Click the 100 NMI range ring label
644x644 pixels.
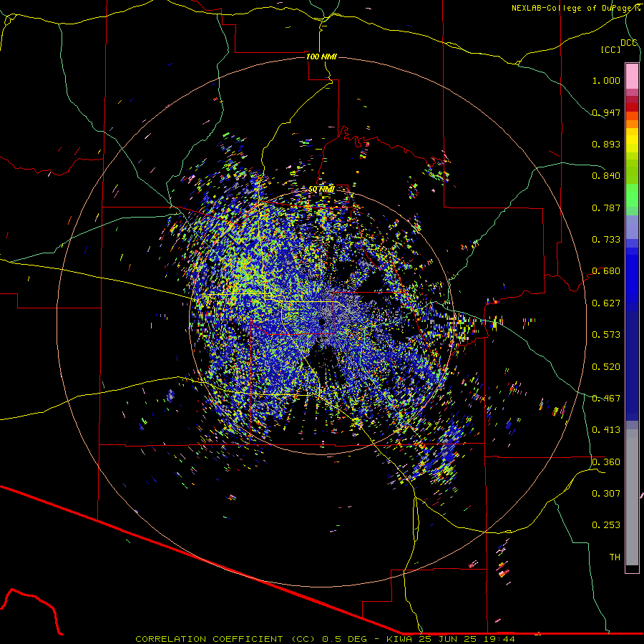coord(321,57)
